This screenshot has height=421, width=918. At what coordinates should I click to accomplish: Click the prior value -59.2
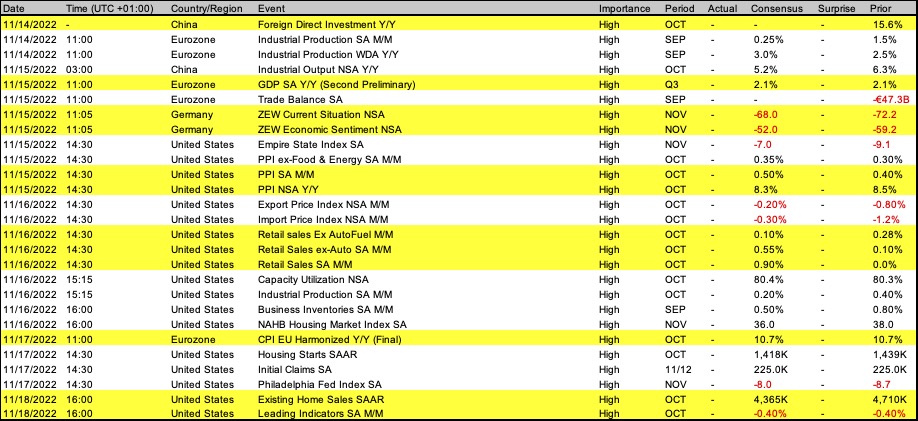tap(883, 129)
